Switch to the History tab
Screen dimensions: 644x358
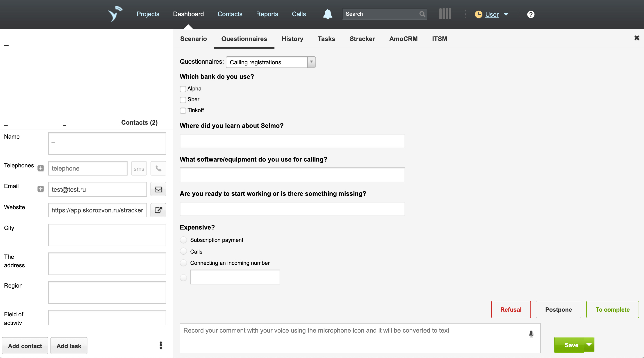(292, 39)
